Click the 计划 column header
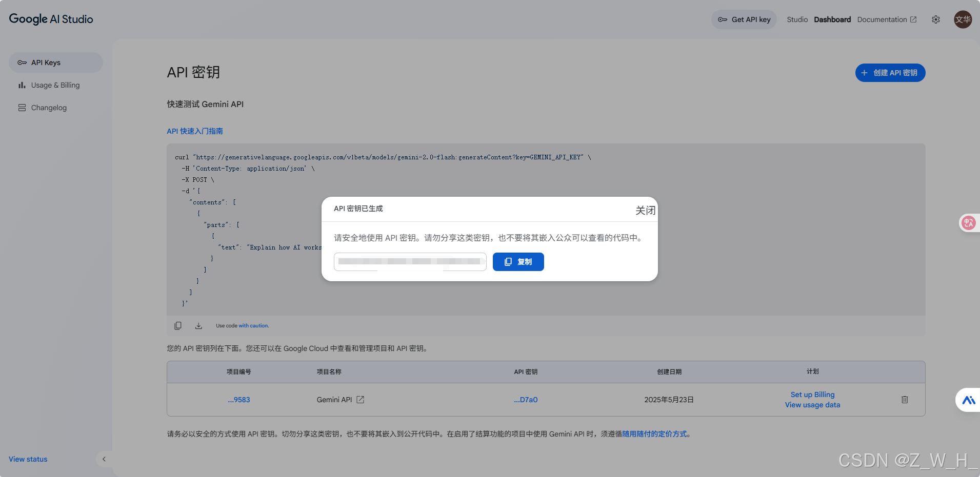Viewport: 980px width, 477px height. (x=812, y=371)
